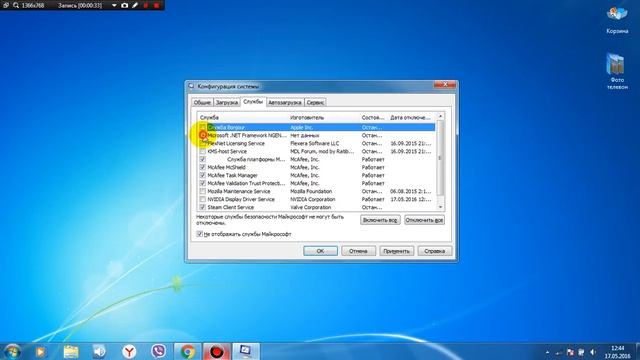Screen dimensions: 640x360
Task: Open the file explorer folder on the taskbar
Action: point(71,351)
